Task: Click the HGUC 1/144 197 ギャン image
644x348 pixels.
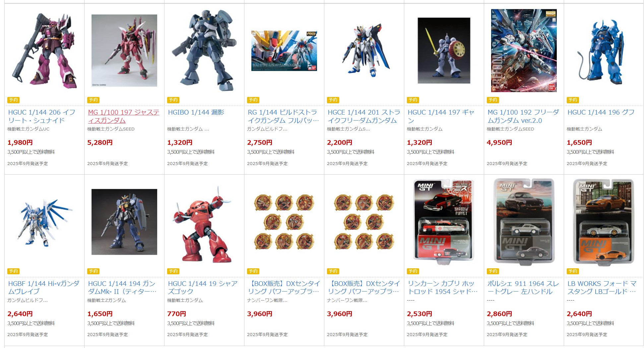Action: pos(444,50)
